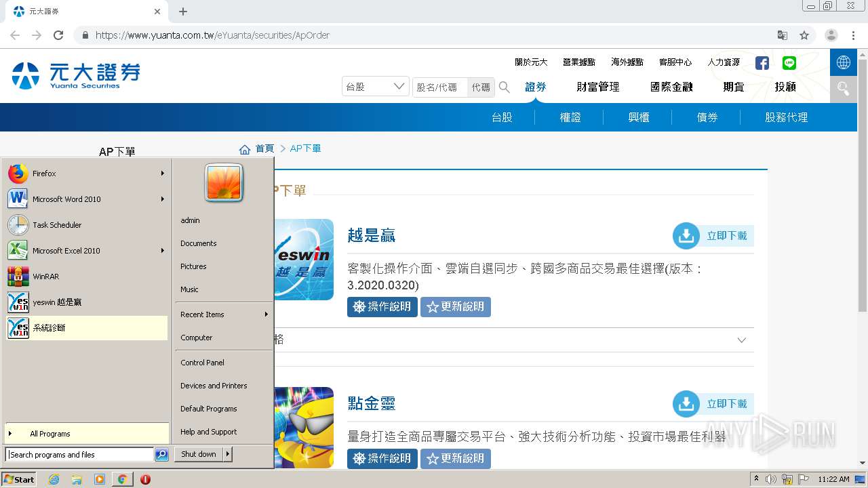Toggle the 代碼 search mode button
Image resolution: width=868 pixels, height=488 pixels.
coord(481,87)
